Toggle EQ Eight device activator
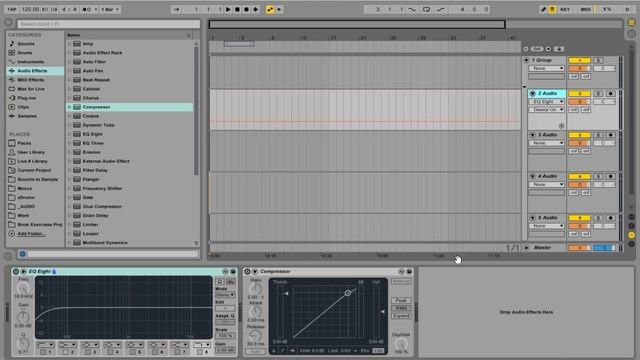Screen dimensions: 640x360 (16, 271)
